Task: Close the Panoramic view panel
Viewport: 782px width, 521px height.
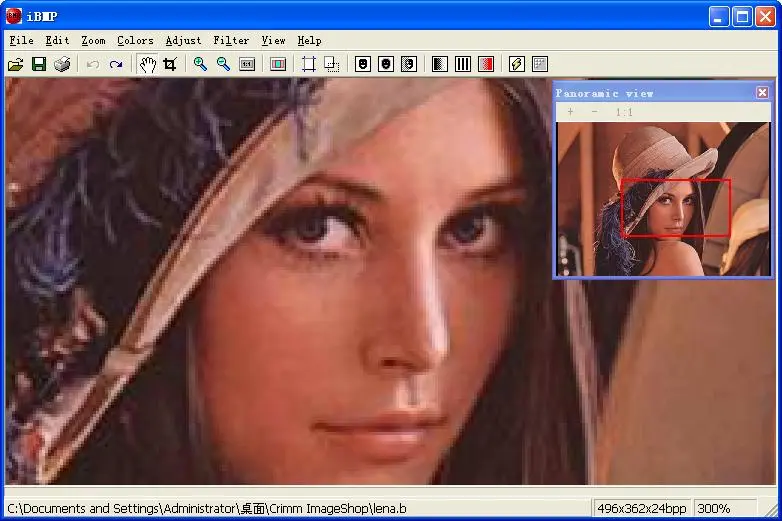Action: point(762,92)
